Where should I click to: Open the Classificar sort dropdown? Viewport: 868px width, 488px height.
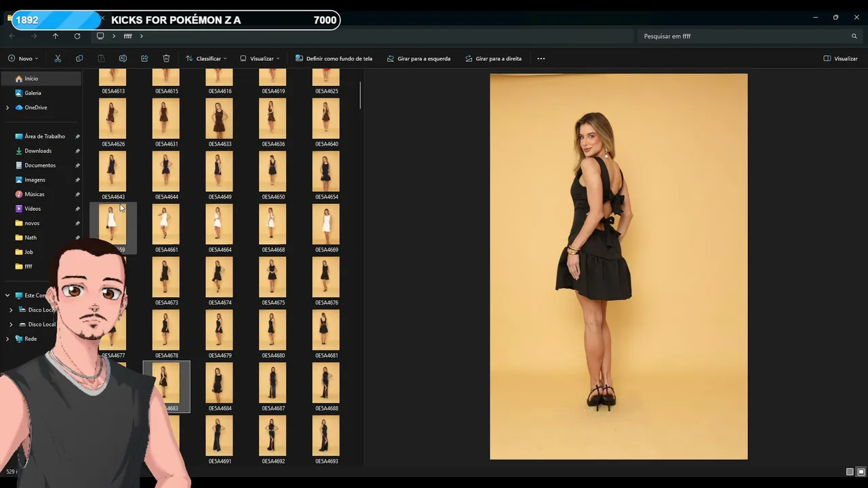[206, 58]
